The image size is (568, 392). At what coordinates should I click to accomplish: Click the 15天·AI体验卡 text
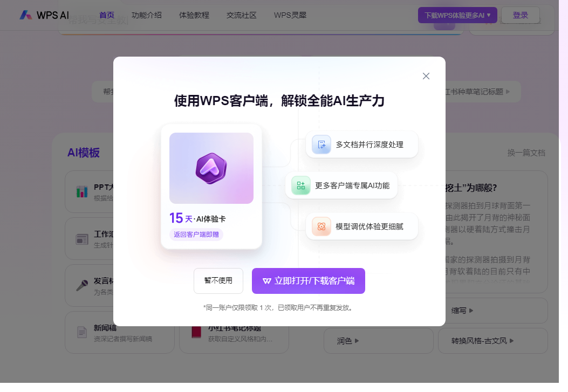(197, 218)
